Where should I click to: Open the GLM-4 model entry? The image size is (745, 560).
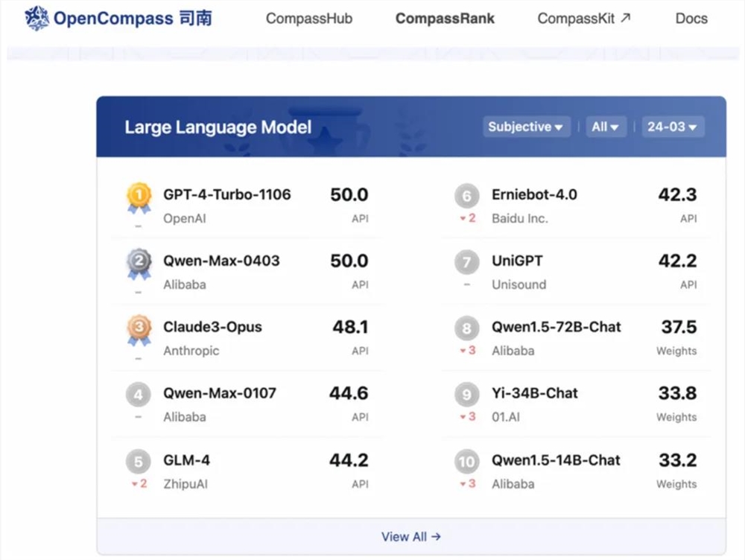187,460
